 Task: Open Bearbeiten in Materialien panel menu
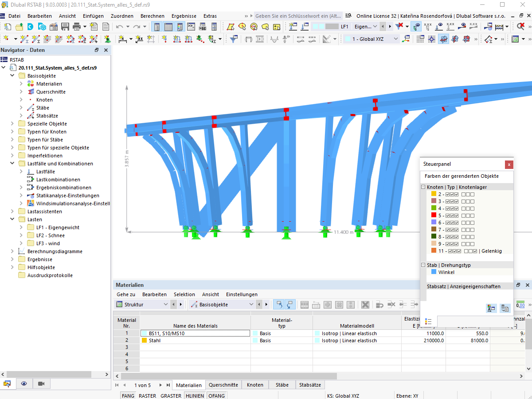coord(154,294)
